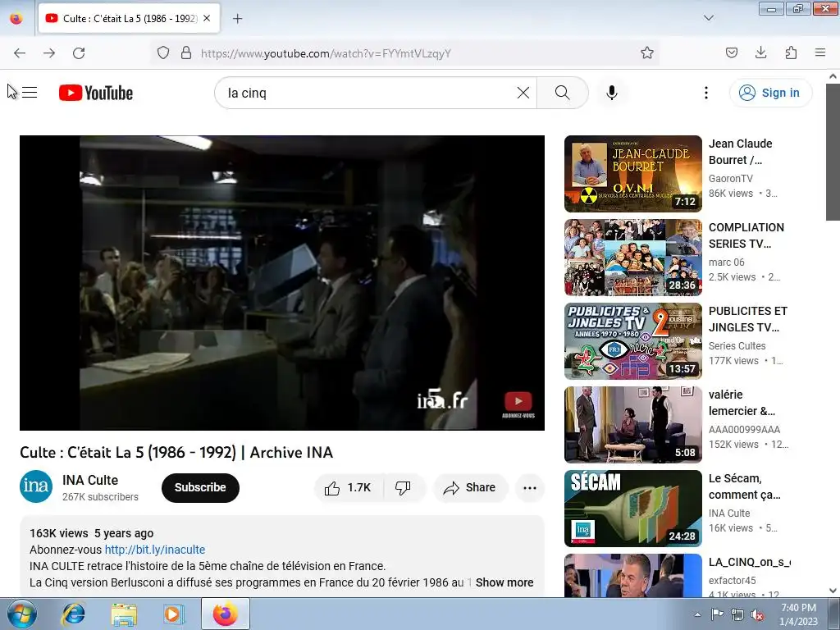The height and width of the screenshot is (630, 840).
Task: Open the YouTube hamburger guide menu
Action: coord(30,93)
